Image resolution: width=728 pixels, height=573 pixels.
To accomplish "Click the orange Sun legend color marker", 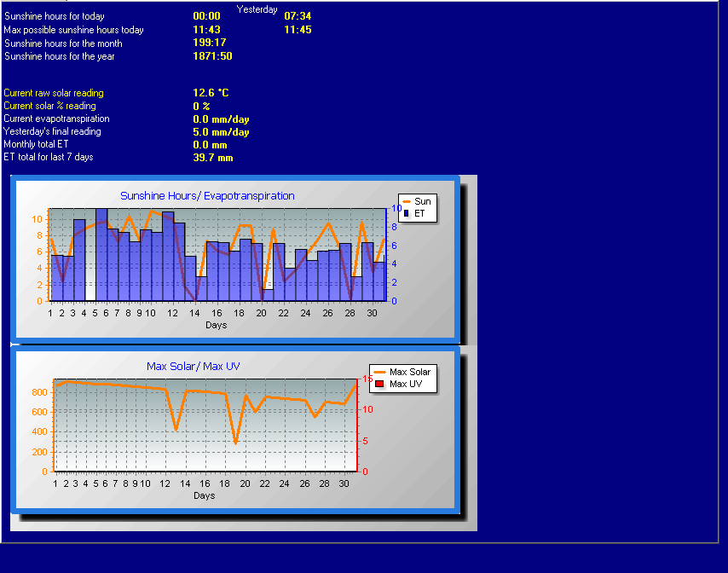I will (407, 201).
